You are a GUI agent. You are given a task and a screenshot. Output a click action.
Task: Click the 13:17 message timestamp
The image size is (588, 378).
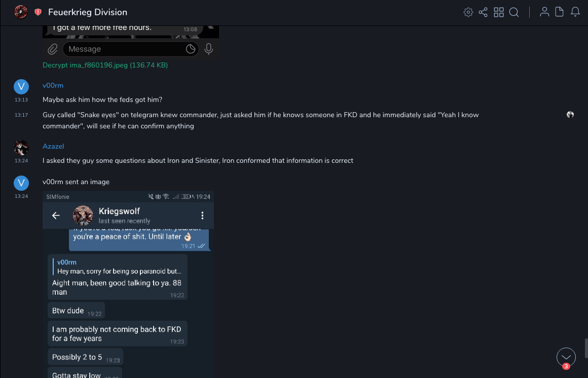21,115
